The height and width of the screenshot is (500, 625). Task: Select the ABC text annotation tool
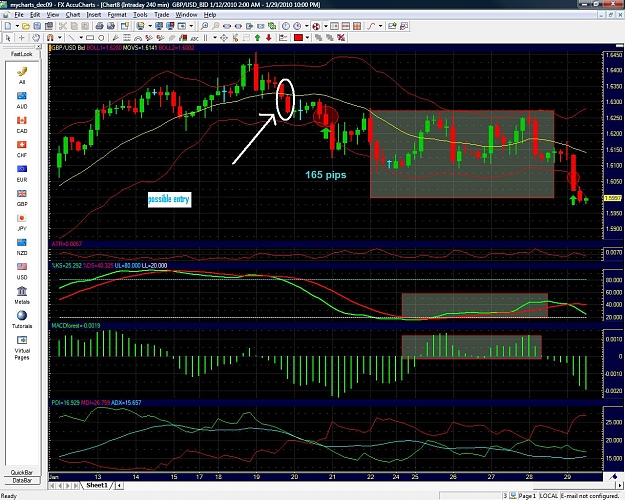195,38
